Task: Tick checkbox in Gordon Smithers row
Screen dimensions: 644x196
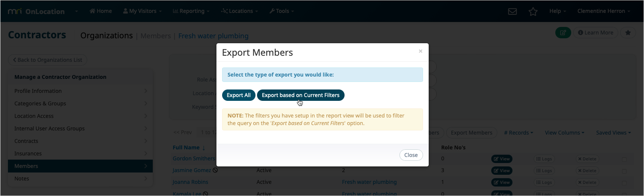Action: point(624,160)
